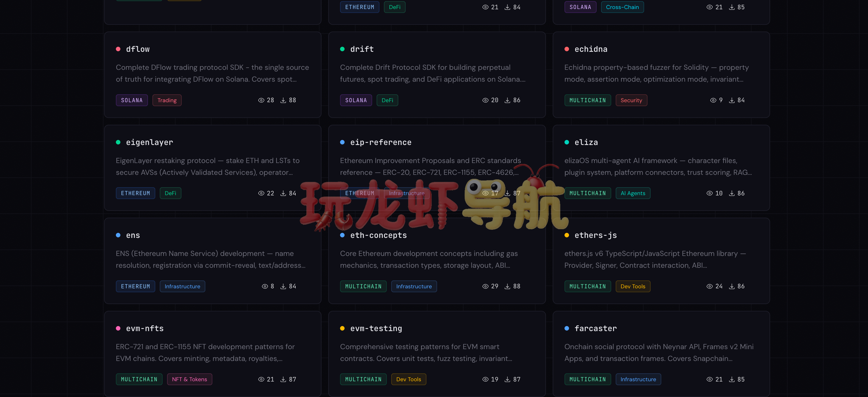868x397 pixels.
Task: Open the echidna skill card title
Action: tap(591, 49)
